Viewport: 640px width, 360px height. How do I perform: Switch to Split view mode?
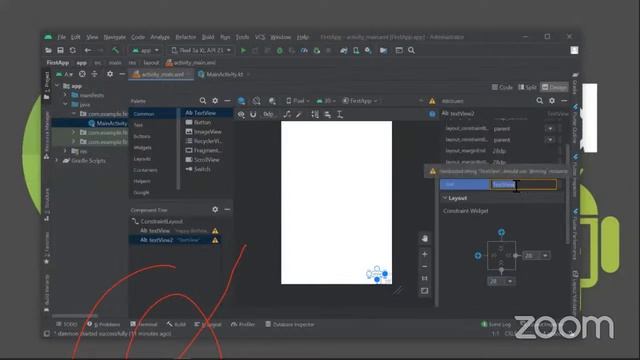coord(527,87)
